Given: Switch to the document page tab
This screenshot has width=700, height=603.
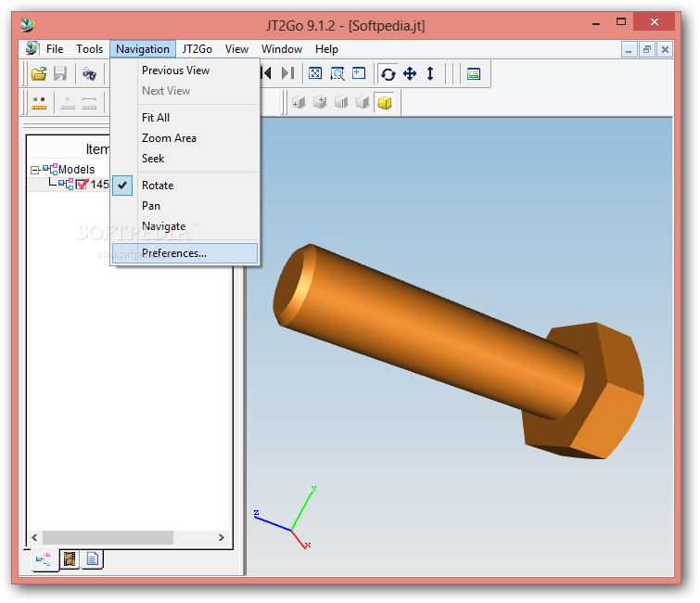Looking at the screenshot, I should click(x=92, y=558).
